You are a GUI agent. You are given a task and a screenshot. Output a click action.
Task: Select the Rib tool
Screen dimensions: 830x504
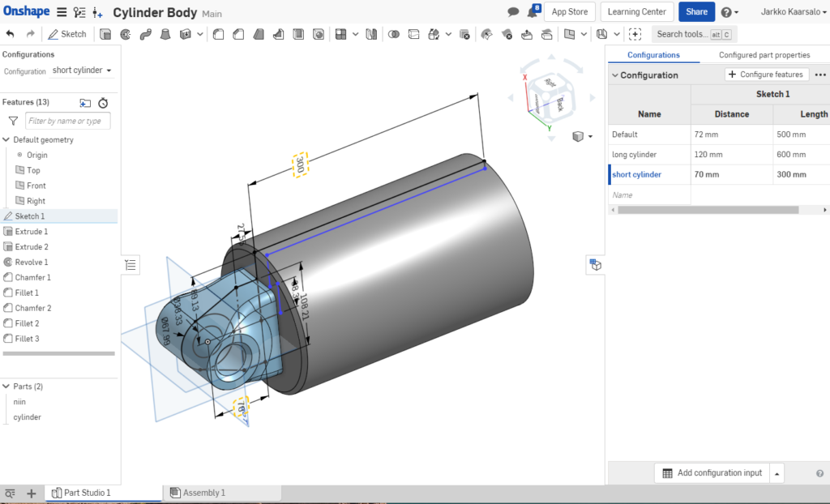279,34
